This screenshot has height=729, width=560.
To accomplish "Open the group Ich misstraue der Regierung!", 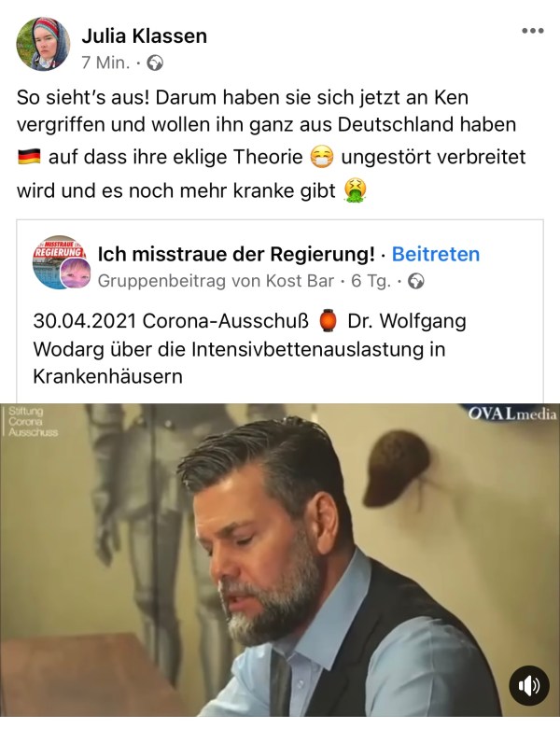I will pyautogui.click(x=236, y=254).
